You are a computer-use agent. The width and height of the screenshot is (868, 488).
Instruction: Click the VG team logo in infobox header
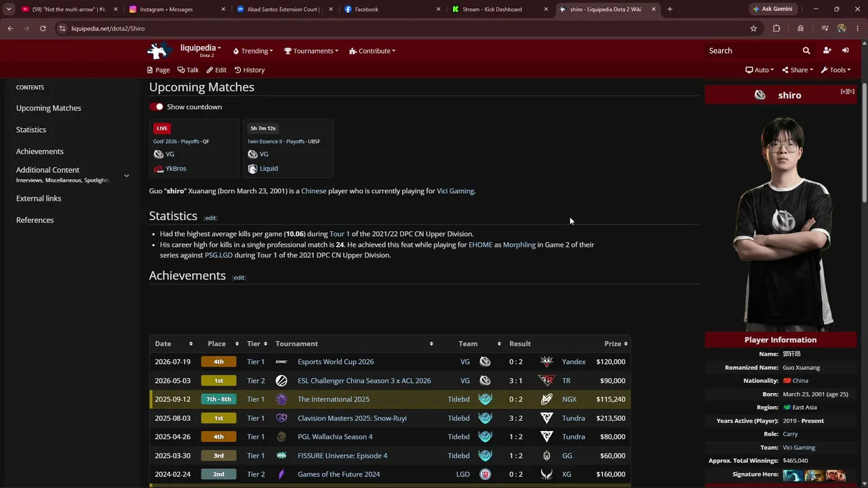[x=760, y=95]
